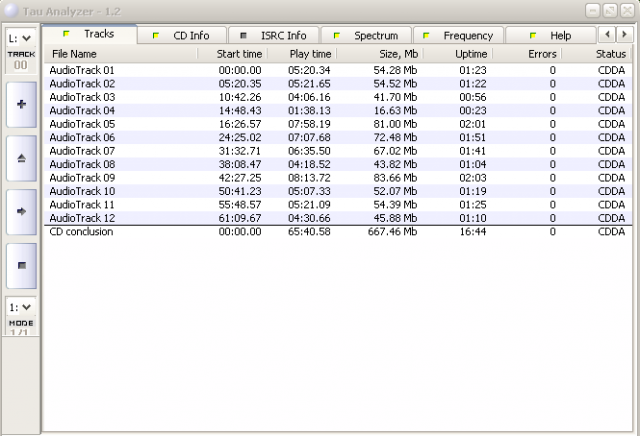Click uptime value 16:44
The image size is (640, 436).
(x=473, y=232)
